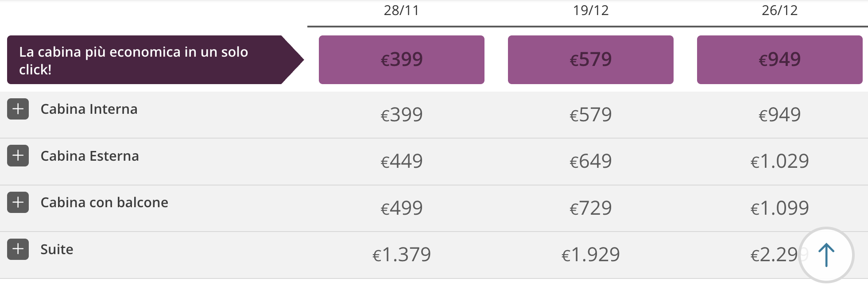Click the plus icon beside Cabina Esterna
The height and width of the screenshot is (286, 868).
[x=19, y=156]
